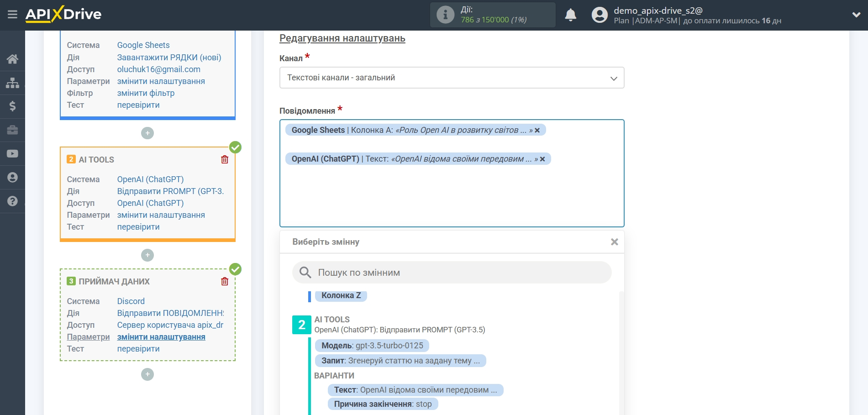
Task: Open the home dashboard sidebar icon
Action: (12, 59)
